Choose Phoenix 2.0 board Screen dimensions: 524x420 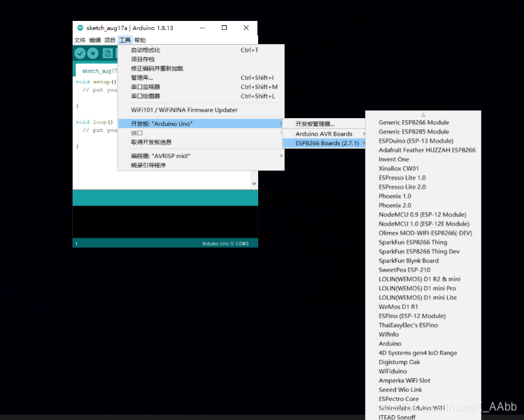(x=423, y=205)
